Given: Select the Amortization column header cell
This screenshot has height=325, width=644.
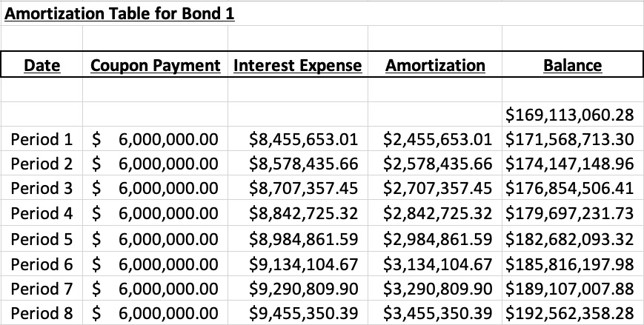Looking at the screenshot, I should click(x=435, y=65).
